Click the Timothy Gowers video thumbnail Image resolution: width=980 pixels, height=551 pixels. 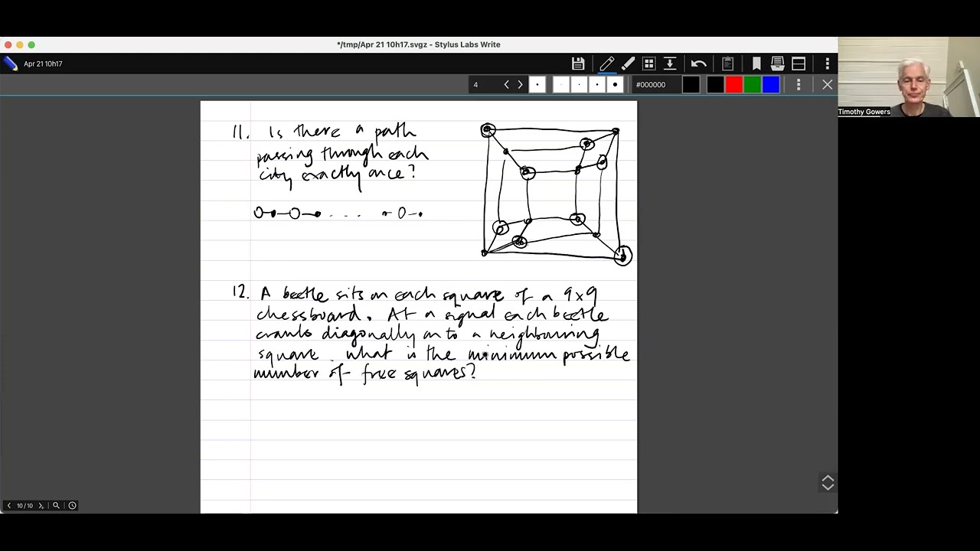click(909, 77)
